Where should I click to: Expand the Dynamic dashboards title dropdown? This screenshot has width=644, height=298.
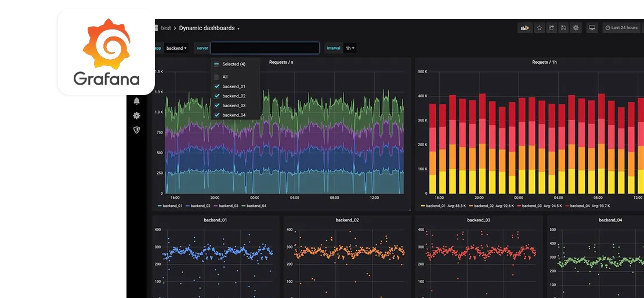209,28
